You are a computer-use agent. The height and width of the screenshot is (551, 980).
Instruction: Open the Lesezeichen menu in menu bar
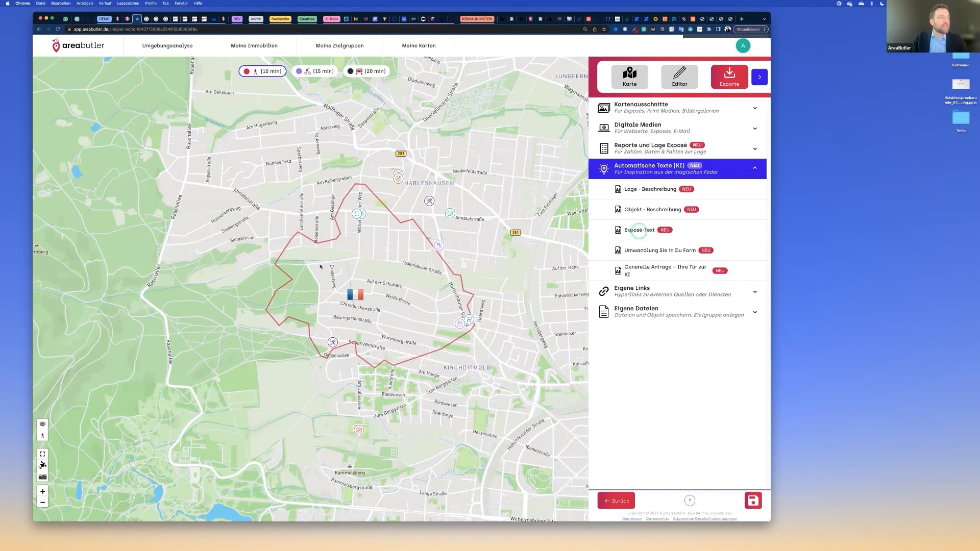click(x=128, y=3)
